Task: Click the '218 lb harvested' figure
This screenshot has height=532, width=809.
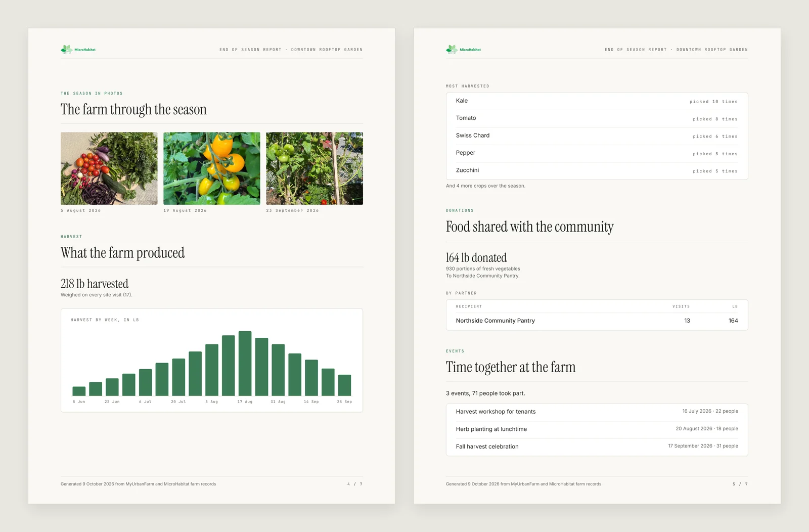Action: click(x=95, y=284)
